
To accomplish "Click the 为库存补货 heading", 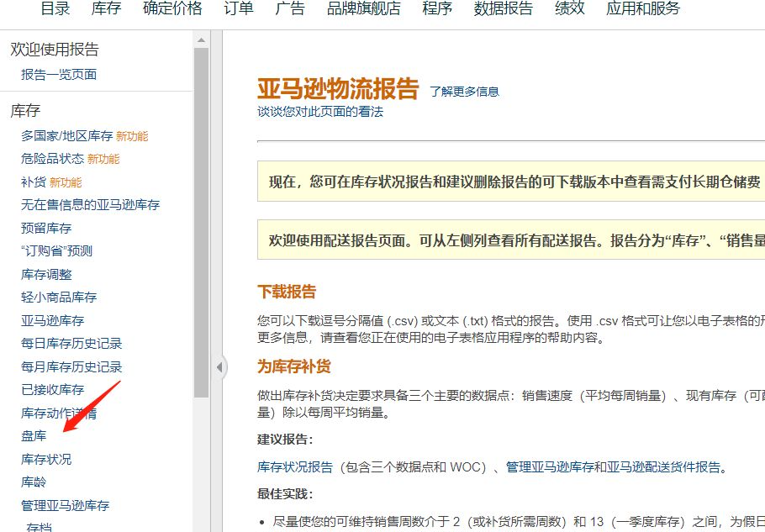I will click(x=294, y=366).
